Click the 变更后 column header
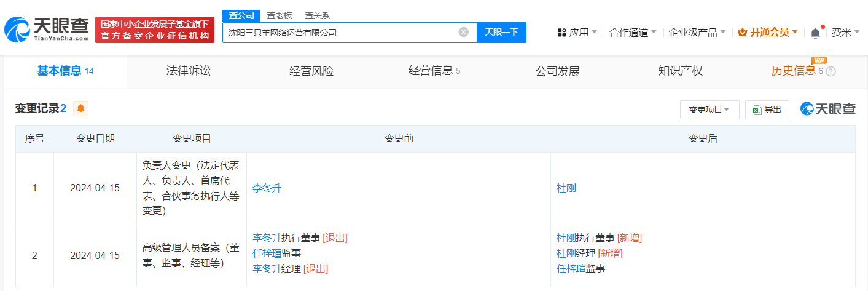The height and width of the screenshot is (291, 868). click(x=703, y=139)
